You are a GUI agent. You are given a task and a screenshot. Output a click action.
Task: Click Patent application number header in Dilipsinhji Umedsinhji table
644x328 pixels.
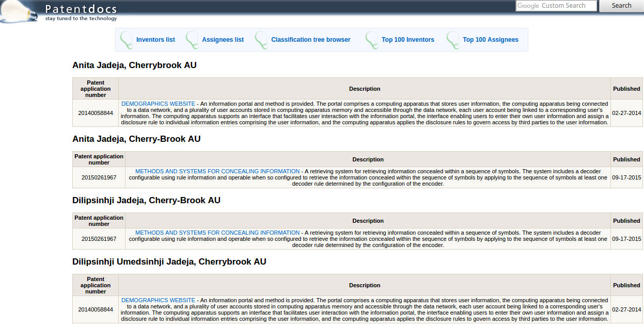(96, 285)
